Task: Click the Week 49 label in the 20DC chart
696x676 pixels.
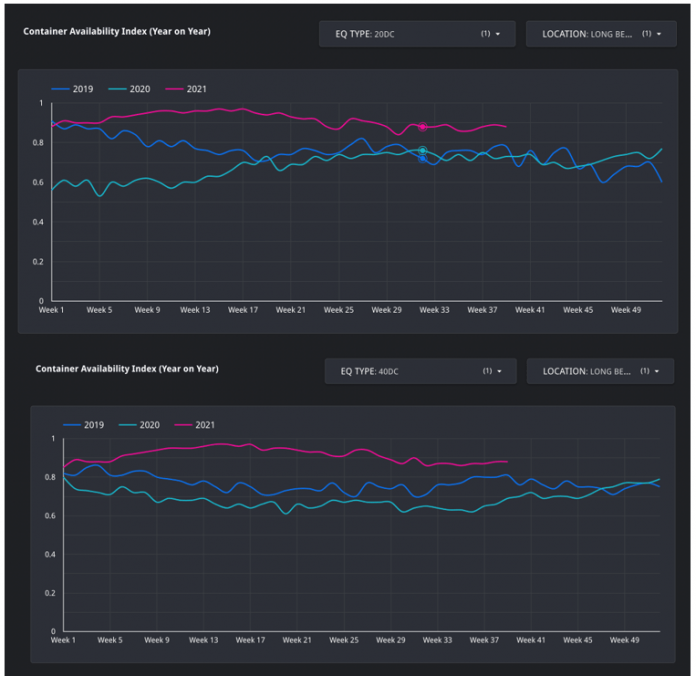Action: coord(626,310)
